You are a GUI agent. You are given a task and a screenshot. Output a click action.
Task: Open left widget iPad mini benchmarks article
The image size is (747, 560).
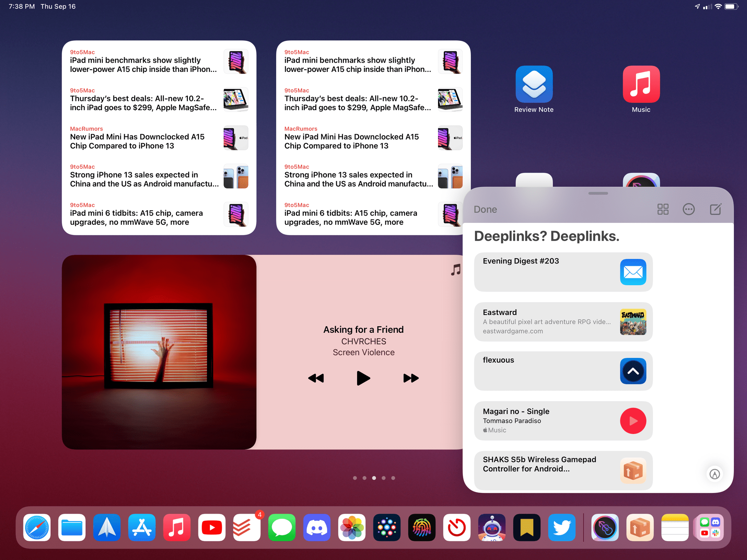point(159,61)
